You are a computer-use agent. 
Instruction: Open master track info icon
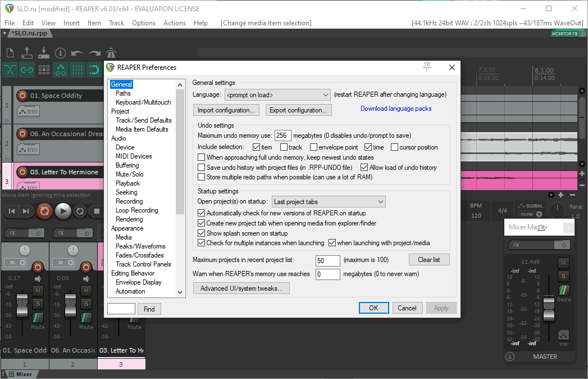[x=510, y=357]
